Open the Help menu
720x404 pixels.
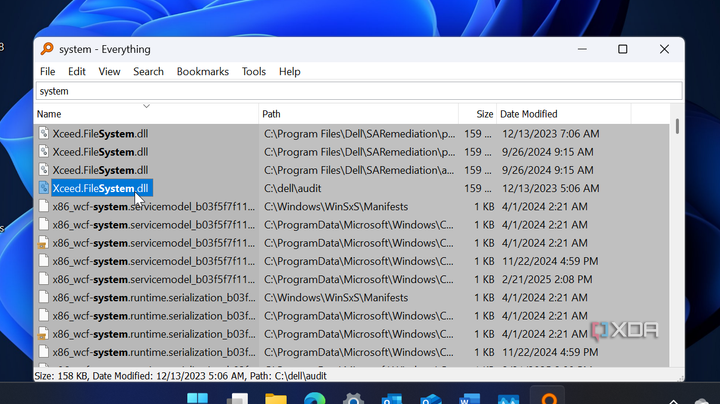tap(289, 72)
